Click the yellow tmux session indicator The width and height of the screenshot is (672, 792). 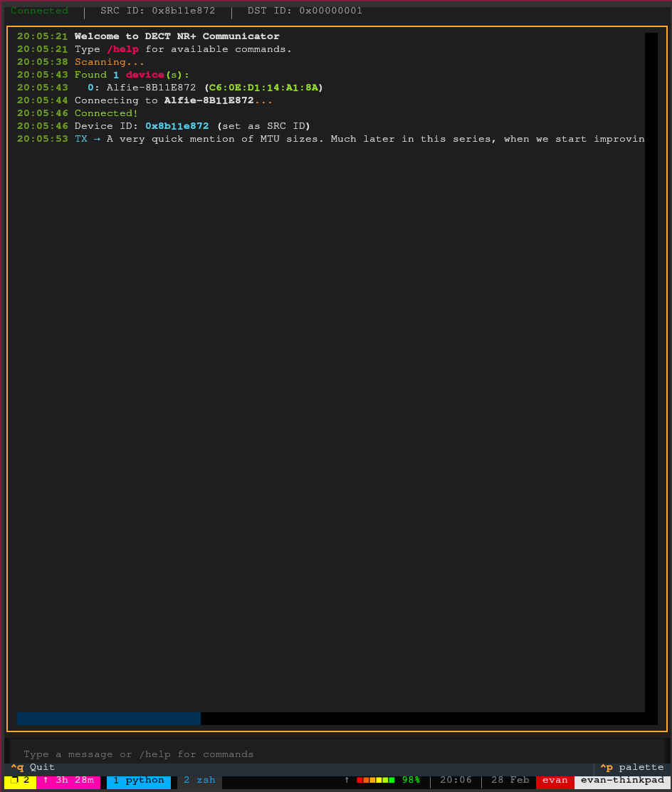[x=20, y=780]
